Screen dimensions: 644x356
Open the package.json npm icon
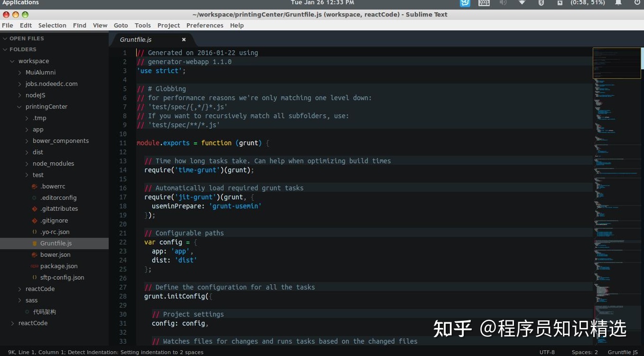(34, 266)
